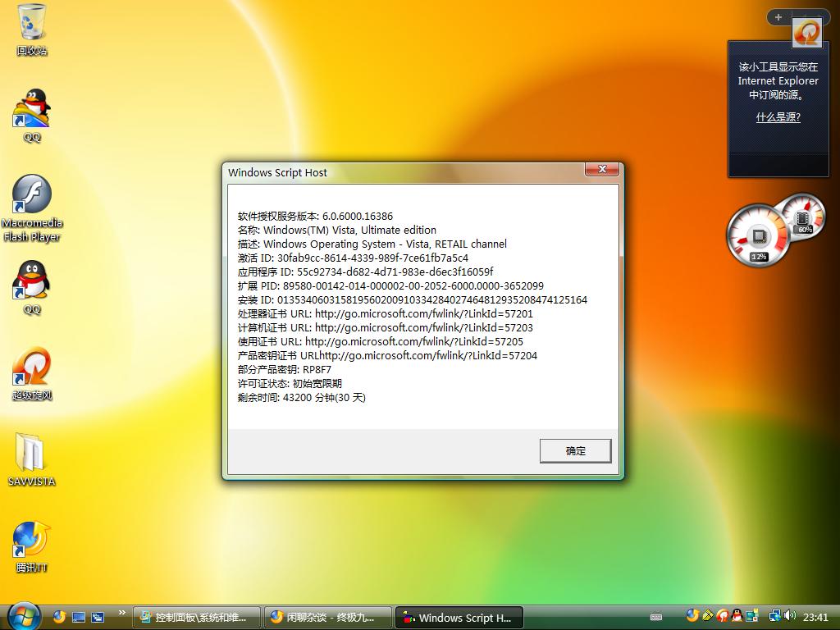The width and height of the screenshot is (840, 630).
Task: Click the 处理器证书 URL line ending in 57201
Action: (x=386, y=313)
